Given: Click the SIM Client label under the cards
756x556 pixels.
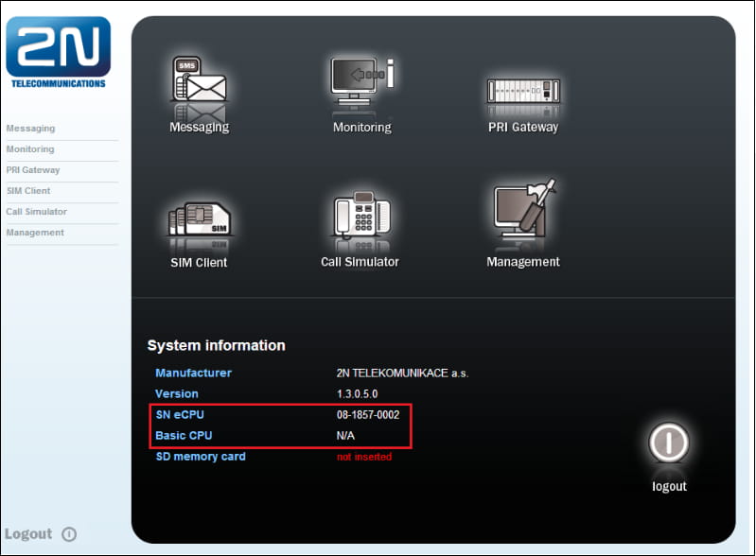Looking at the screenshot, I should [x=199, y=263].
